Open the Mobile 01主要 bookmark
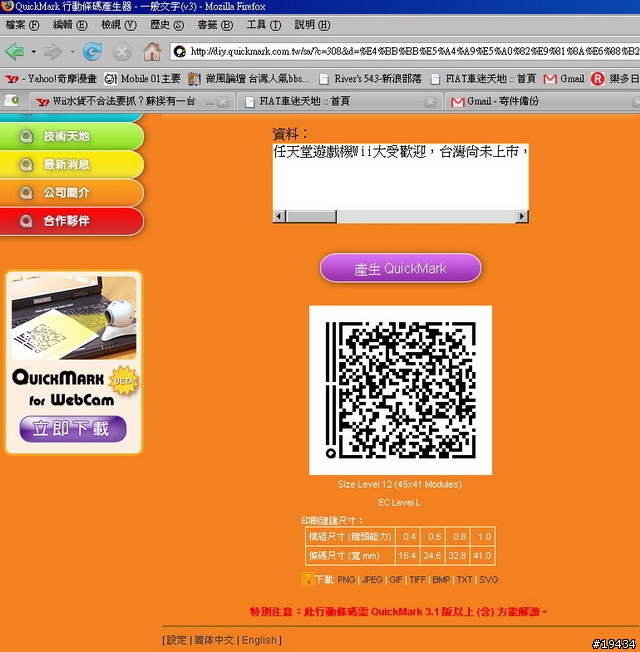Screen dimensions: 640x652 tap(142, 79)
